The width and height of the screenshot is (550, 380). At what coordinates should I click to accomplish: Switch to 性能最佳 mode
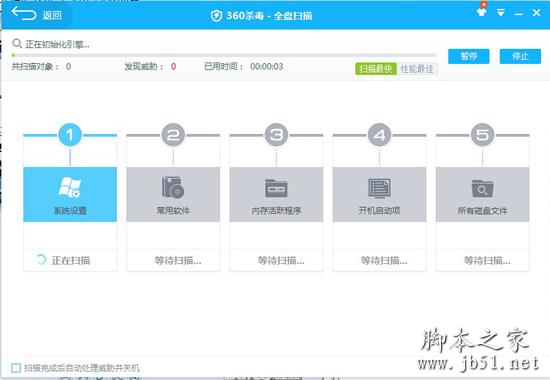pyautogui.click(x=417, y=68)
